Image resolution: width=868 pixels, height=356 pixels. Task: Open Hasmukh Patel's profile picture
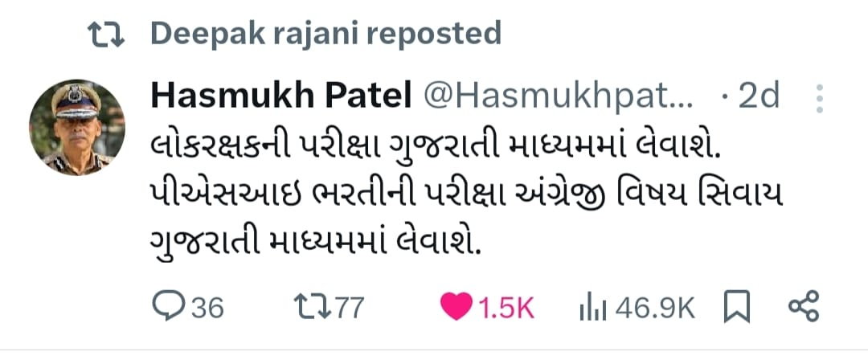coord(77,127)
